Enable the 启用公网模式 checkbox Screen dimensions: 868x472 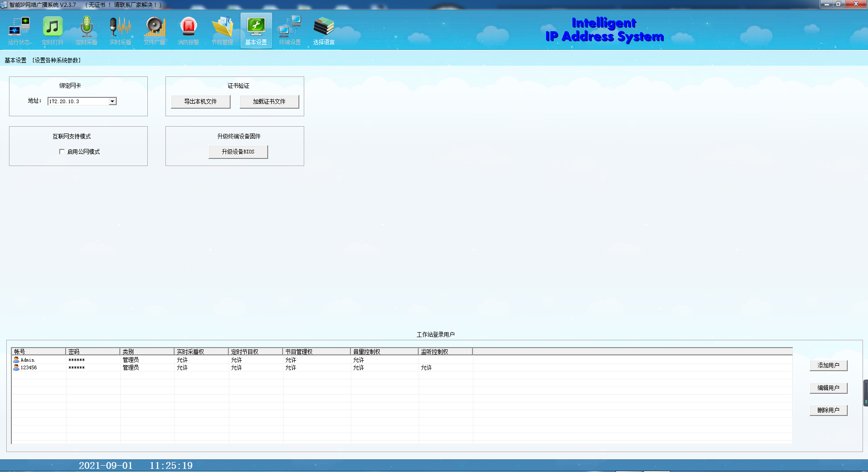(x=62, y=152)
